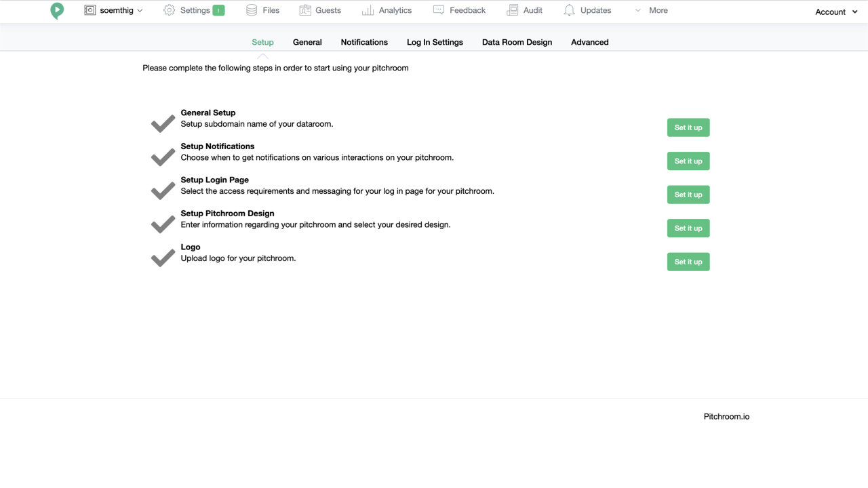Click 'Upload logo for your pitchroom.' text
The height and width of the screenshot is (488, 868).
click(x=238, y=258)
